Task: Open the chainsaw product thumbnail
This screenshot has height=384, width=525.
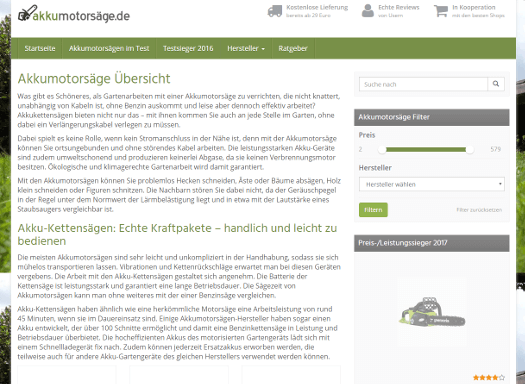Action: (432, 312)
